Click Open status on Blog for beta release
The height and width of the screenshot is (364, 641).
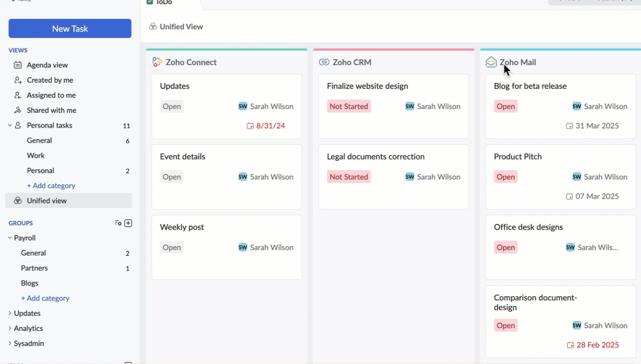[x=506, y=106]
